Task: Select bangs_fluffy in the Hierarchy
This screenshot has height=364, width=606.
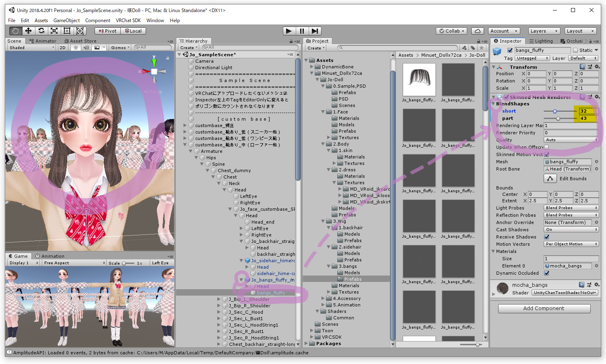Action: click(271, 293)
